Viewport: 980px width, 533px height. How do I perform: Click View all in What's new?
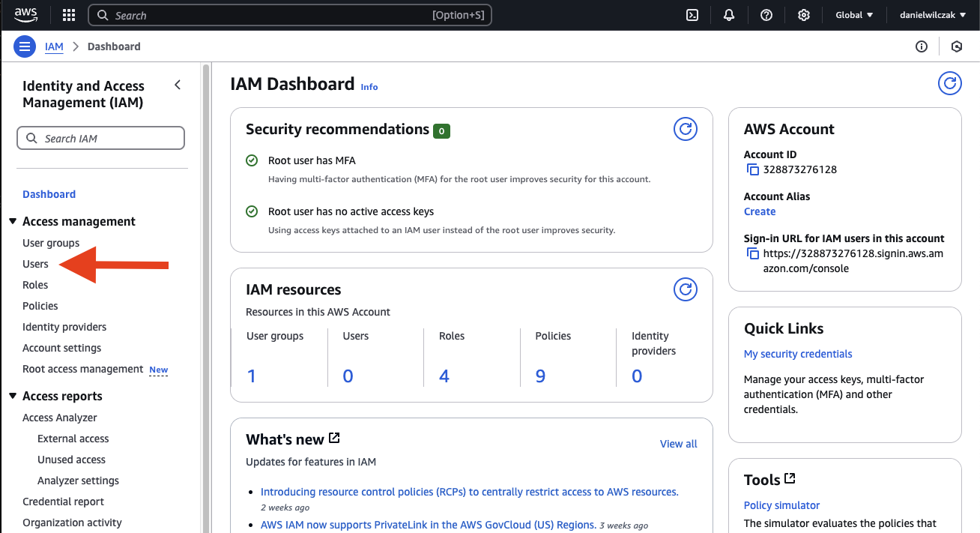(x=679, y=444)
